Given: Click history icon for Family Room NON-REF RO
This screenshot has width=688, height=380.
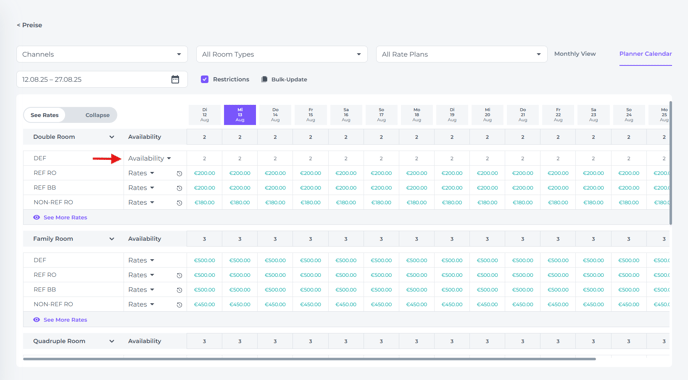Looking at the screenshot, I should (x=179, y=305).
